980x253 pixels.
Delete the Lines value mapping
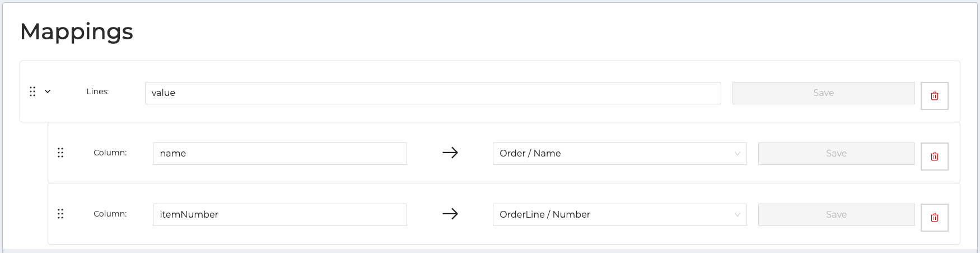point(934,96)
